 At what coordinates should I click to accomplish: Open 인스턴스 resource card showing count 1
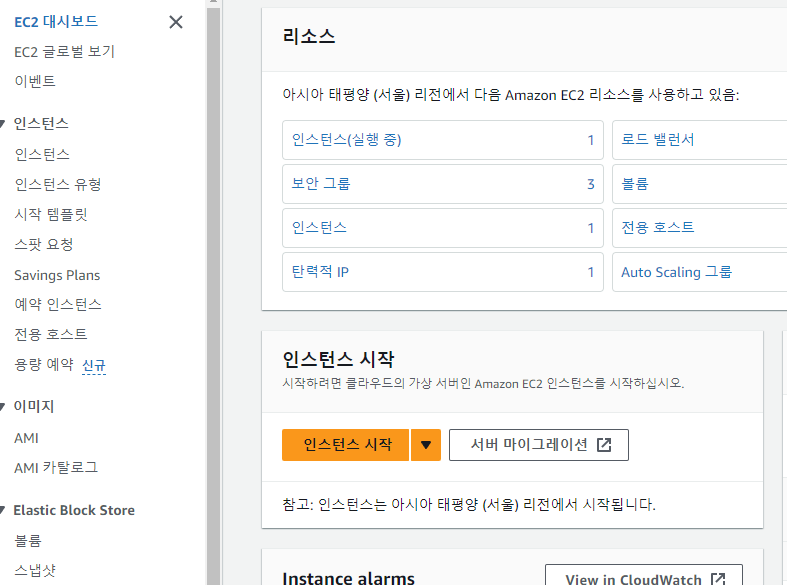(x=443, y=228)
